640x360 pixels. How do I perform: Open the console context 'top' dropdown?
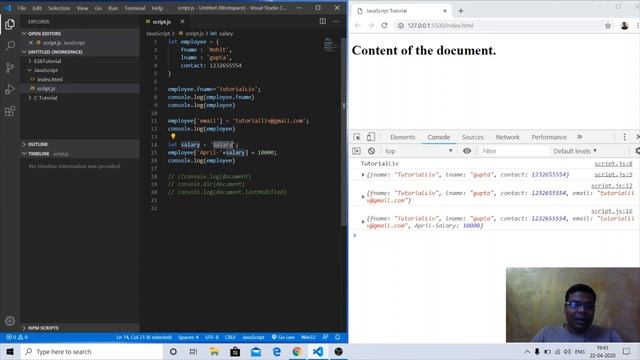click(418, 151)
